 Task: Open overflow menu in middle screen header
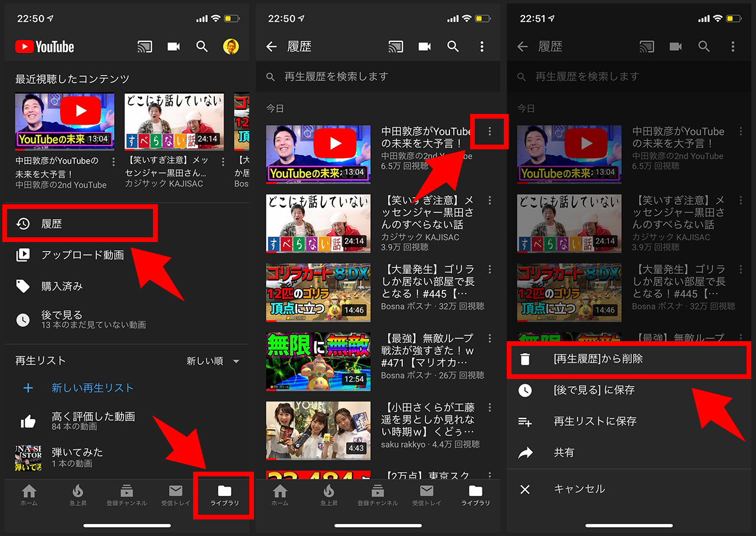[482, 47]
